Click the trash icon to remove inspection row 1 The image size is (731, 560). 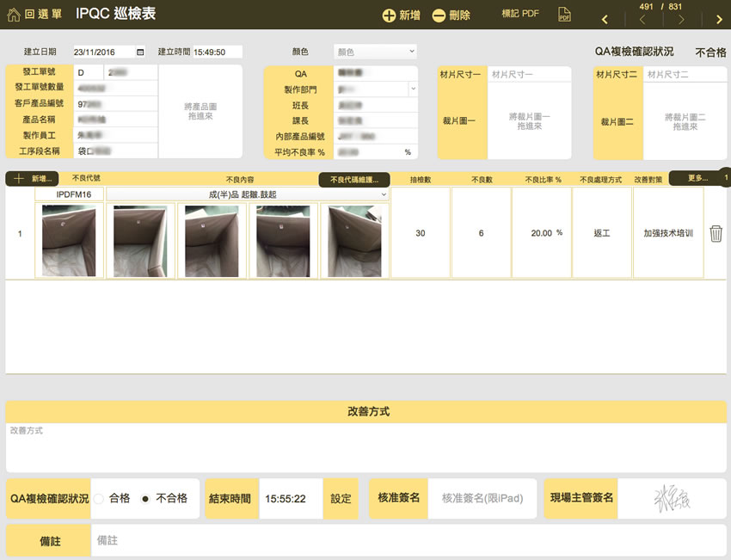click(x=716, y=233)
